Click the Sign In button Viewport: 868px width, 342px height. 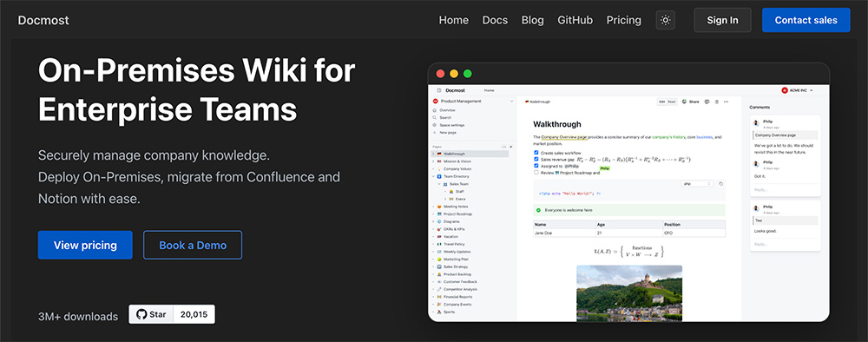tap(722, 20)
